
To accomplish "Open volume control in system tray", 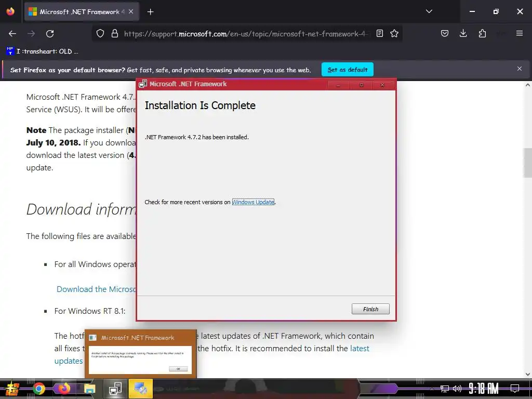I will 457,389.
